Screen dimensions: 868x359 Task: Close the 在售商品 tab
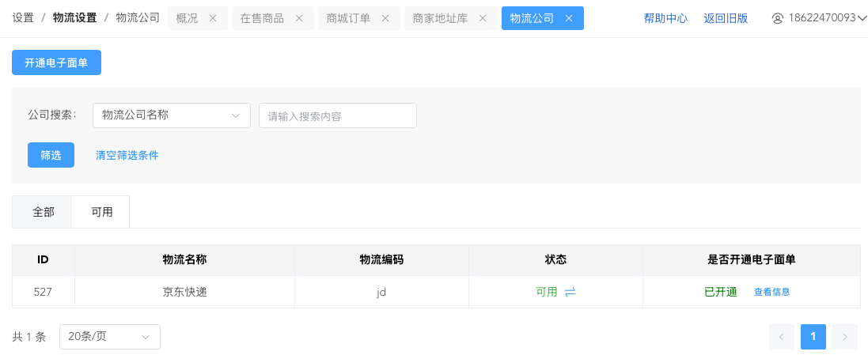coord(298,18)
